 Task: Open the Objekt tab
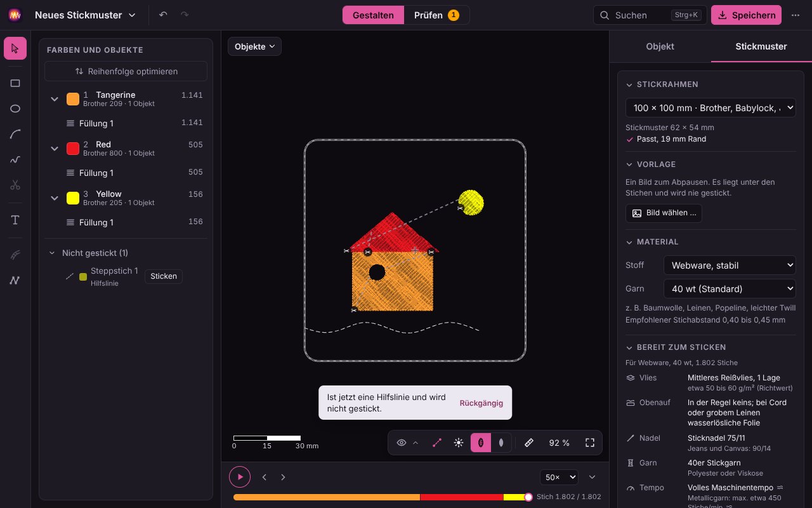[660, 46]
